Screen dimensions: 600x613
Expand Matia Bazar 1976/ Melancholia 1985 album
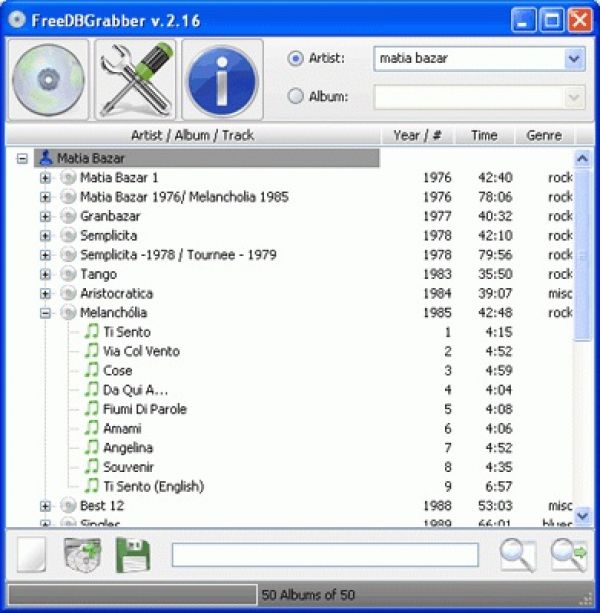45,197
